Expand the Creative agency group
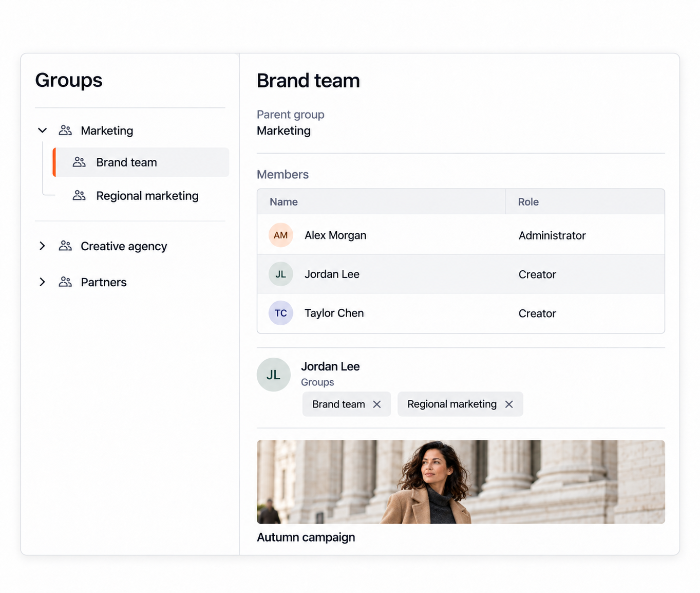Screen dimensions: 700x593 (43, 246)
